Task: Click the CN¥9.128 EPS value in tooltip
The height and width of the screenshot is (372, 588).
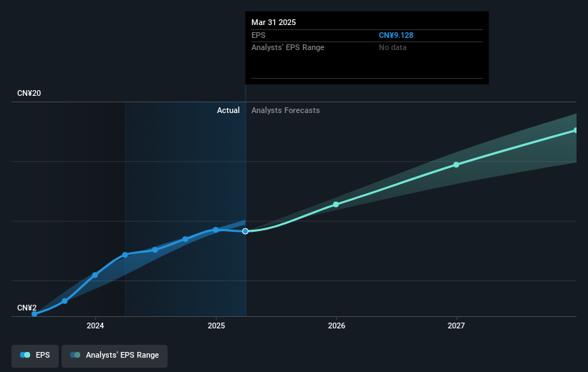Action: pyautogui.click(x=396, y=35)
